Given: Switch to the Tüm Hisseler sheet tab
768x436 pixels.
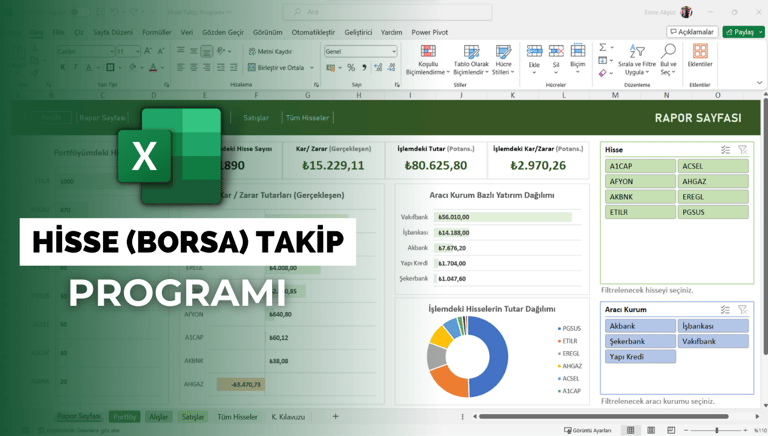Looking at the screenshot, I should click(x=238, y=417).
